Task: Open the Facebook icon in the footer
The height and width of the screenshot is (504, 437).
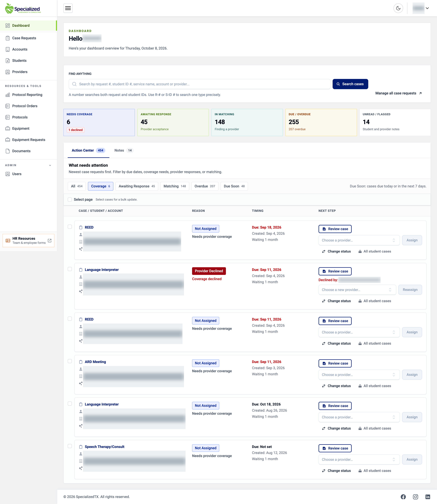Action: click(403, 497)
